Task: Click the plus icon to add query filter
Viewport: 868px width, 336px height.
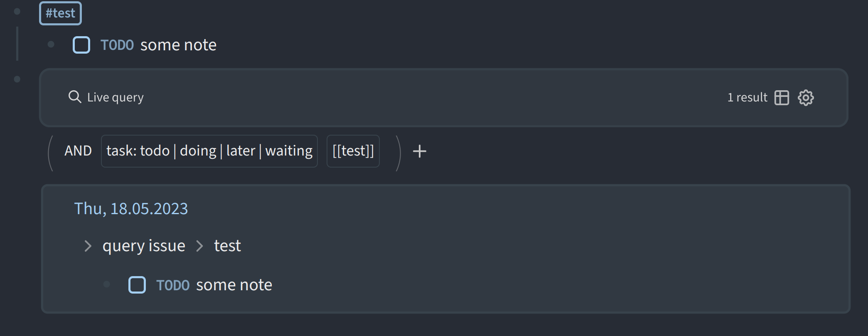Action: pos(419,151)
